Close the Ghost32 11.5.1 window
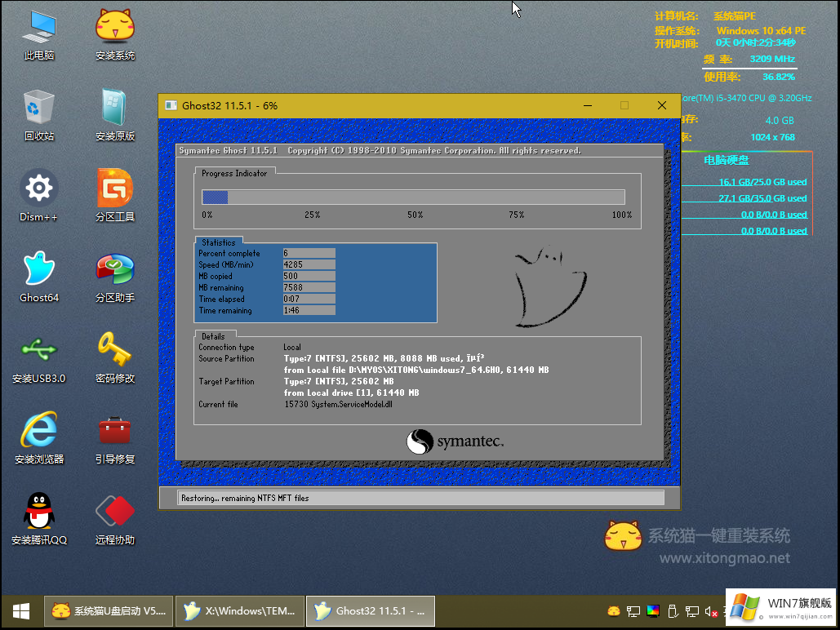 662,105
